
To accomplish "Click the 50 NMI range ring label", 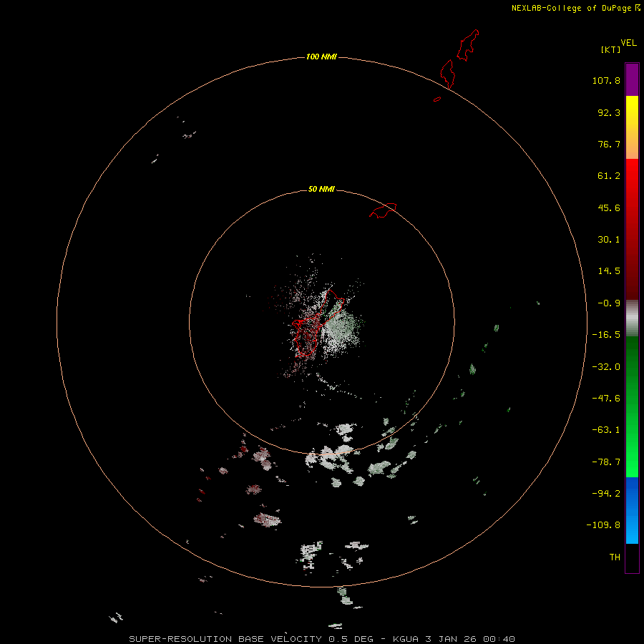I will coord(321,189).
